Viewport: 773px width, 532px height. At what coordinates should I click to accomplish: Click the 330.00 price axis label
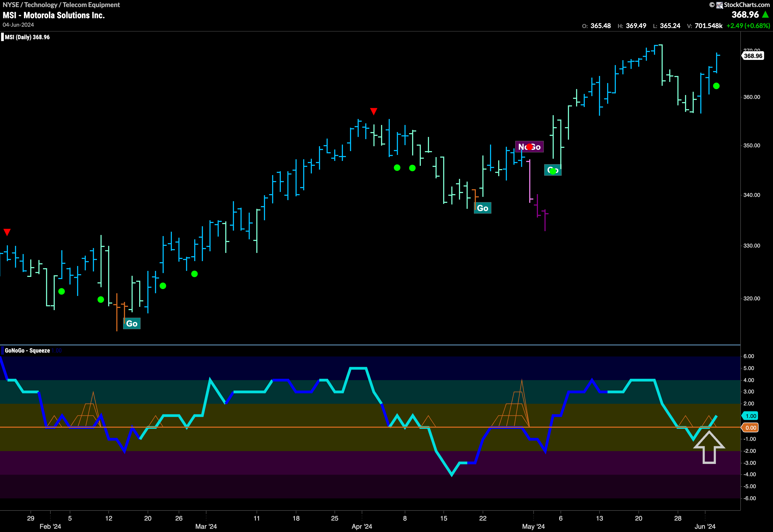pos(752,246)
